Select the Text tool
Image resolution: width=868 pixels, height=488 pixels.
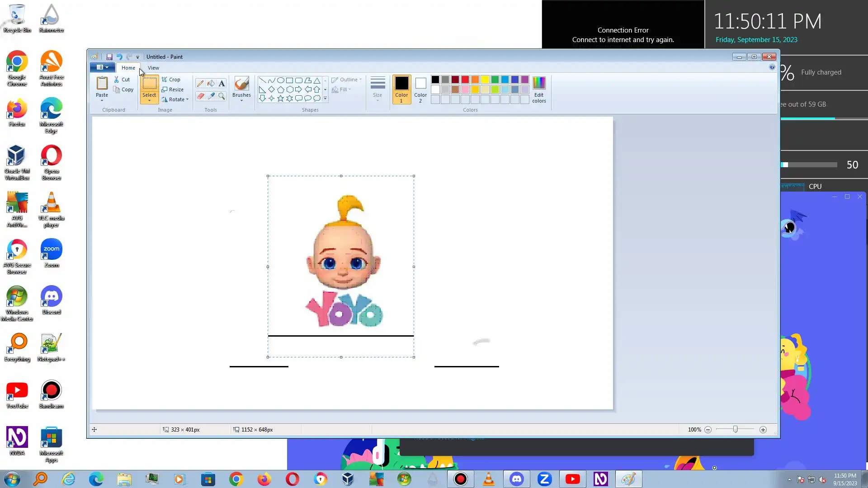point(222,83)
